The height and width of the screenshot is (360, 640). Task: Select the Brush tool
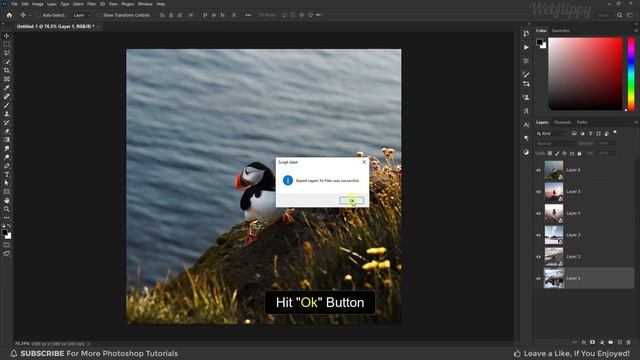[7, 105]
